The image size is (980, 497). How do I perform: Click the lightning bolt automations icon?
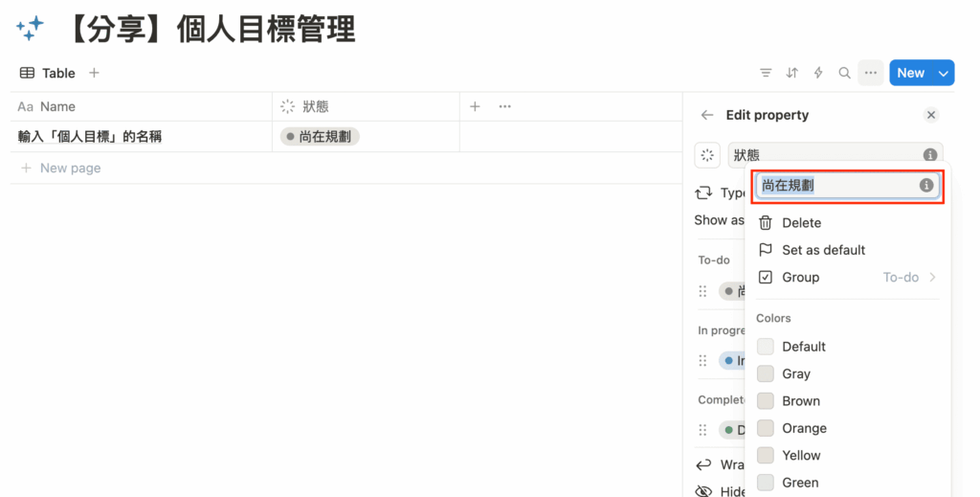pyautogui.click(x=818, y=73)
